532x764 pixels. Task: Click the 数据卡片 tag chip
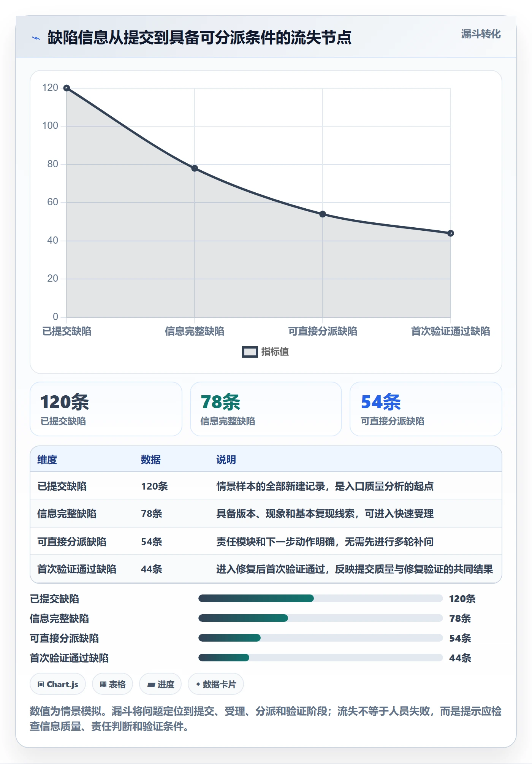216,684
